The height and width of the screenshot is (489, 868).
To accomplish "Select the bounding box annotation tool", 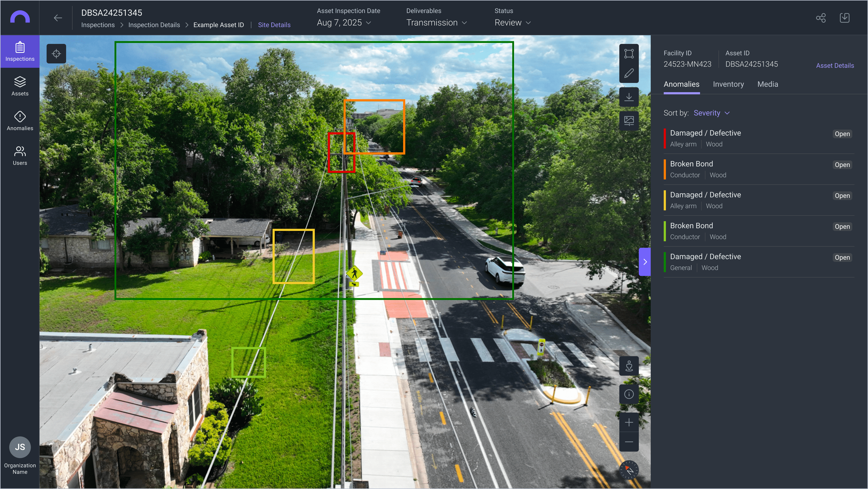I will tap(629, 54).
